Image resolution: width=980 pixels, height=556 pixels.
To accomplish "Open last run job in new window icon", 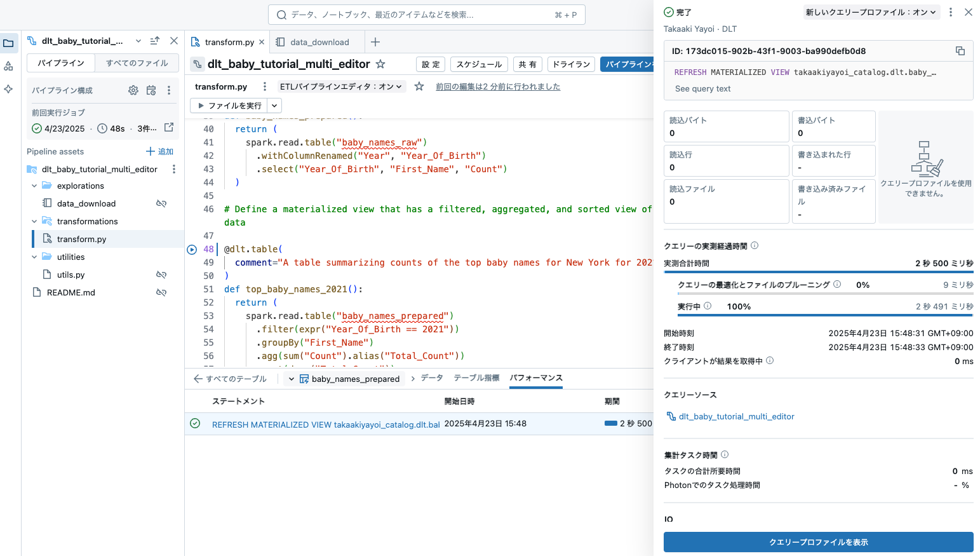I will click(168, 128).
